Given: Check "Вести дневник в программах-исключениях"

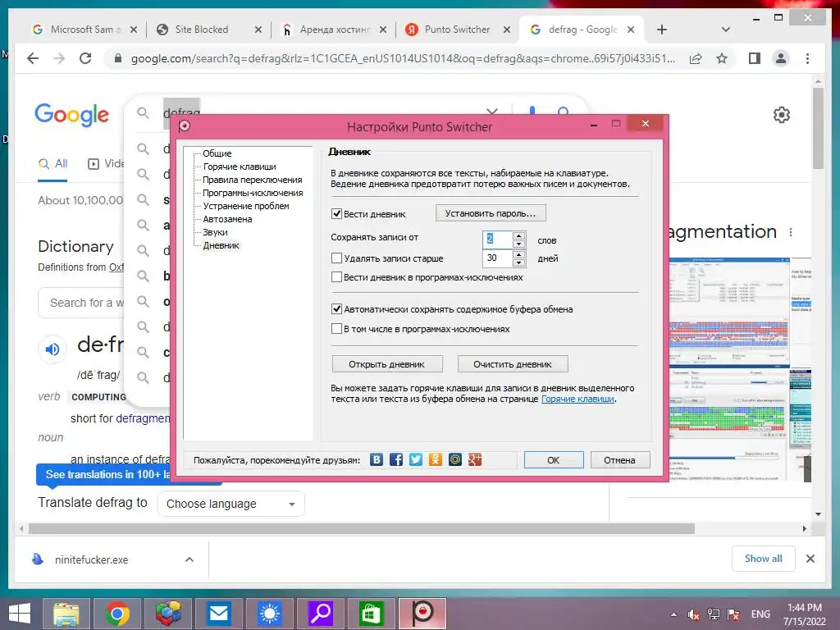Looking at the screenshot, I should 336,277.
